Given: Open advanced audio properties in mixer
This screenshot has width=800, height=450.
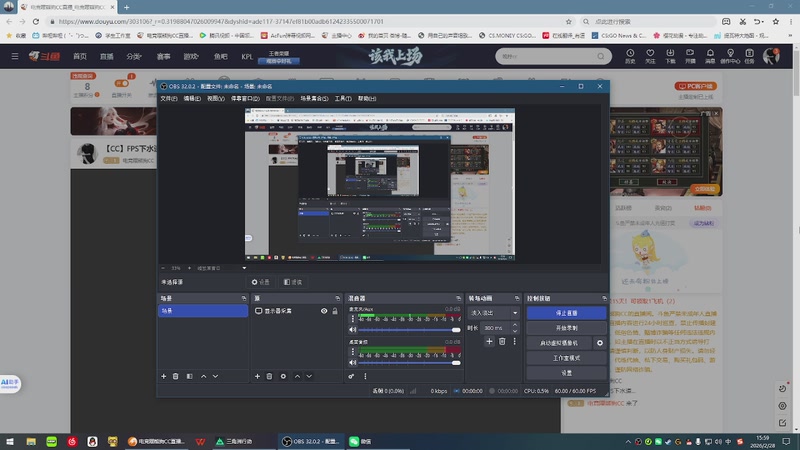Looking at the screenshot, I should point(351,377).
